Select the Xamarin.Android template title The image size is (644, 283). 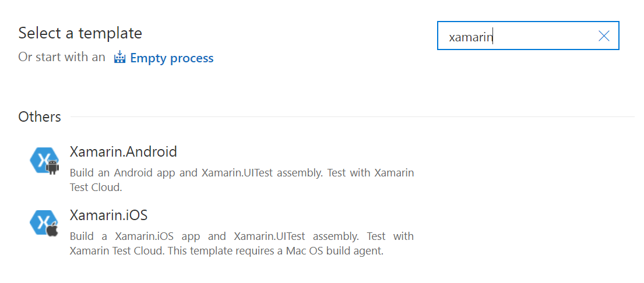[123, 152]
